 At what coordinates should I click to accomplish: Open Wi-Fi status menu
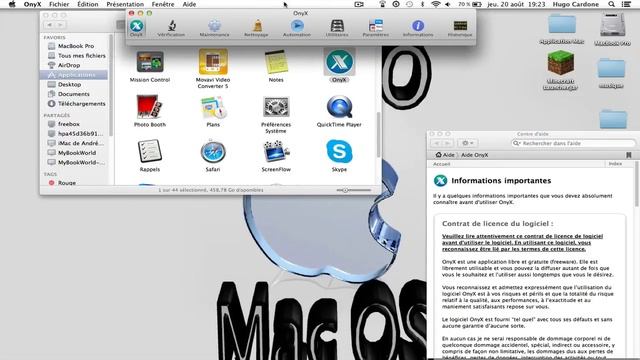point(436,4)
